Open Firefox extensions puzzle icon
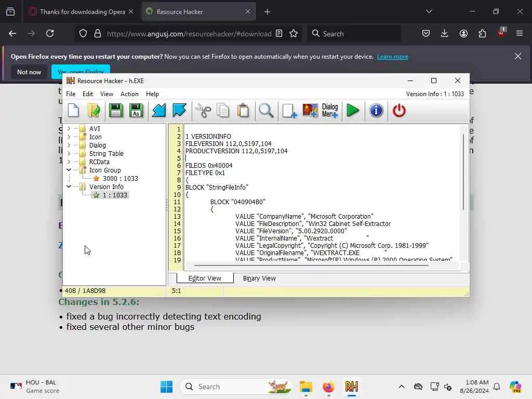 482,33
